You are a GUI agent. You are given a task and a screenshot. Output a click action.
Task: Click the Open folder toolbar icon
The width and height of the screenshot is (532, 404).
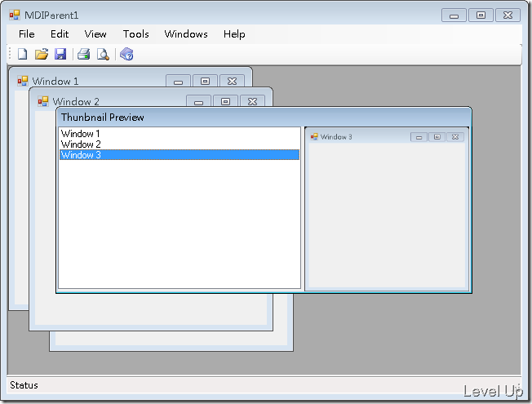point(42,54)
